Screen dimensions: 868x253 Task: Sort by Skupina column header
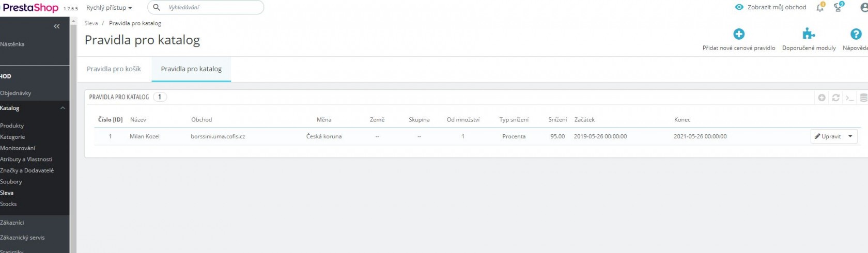click(419, 120)
